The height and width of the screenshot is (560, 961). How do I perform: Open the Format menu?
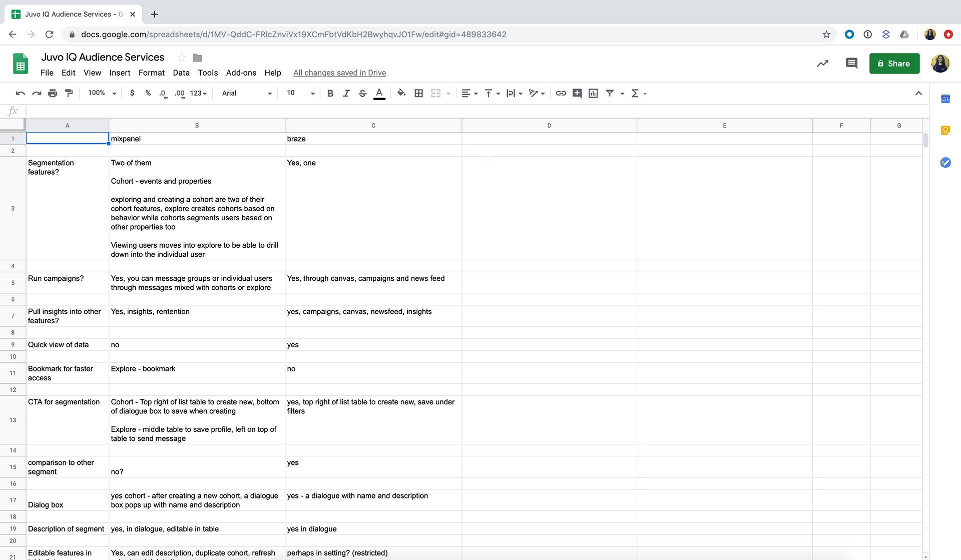pos(151,73)
